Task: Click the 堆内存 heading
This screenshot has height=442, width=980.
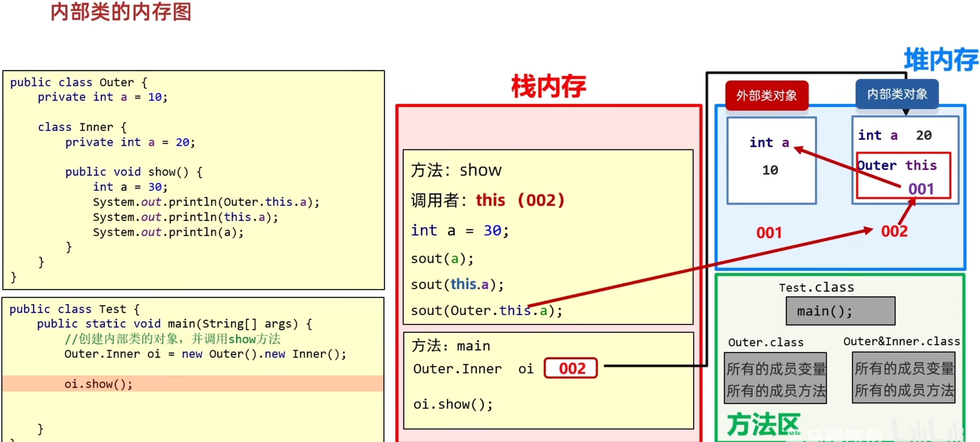Action: click(941, 59)
